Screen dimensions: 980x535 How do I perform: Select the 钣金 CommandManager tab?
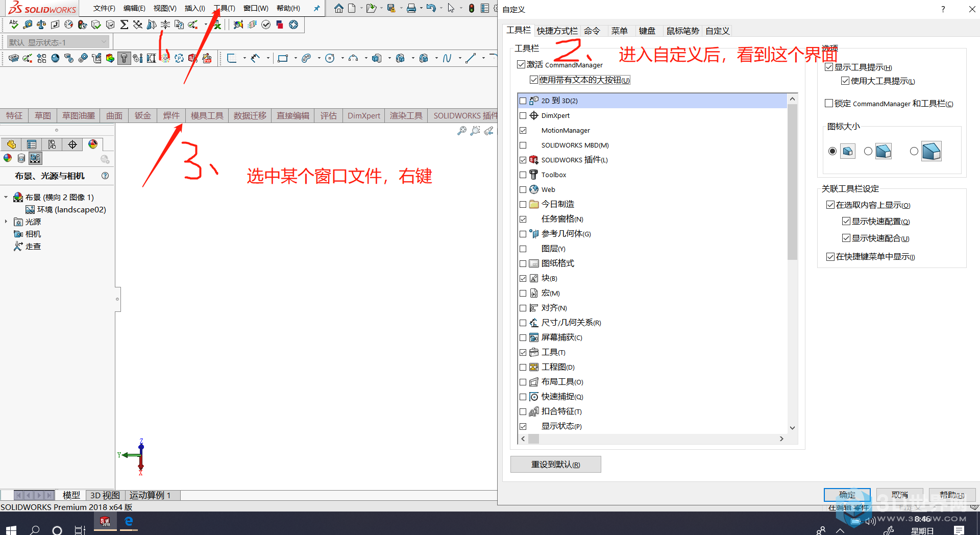(x=142, y=116)
